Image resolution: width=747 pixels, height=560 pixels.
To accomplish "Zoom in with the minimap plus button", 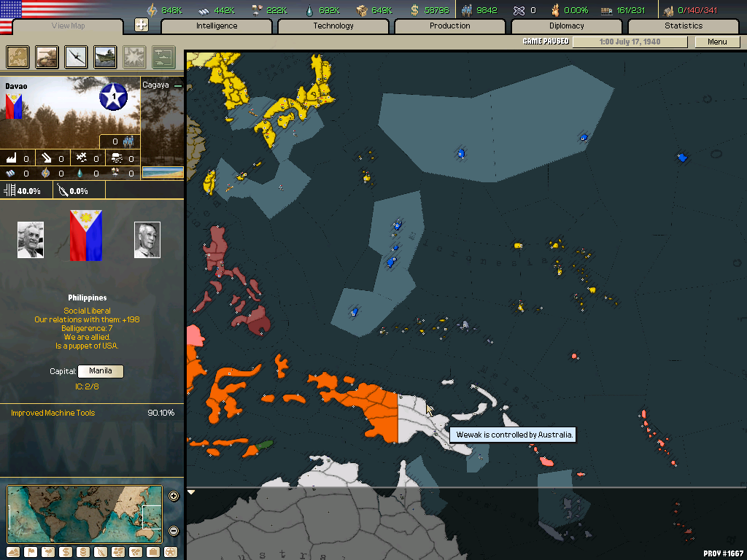I will 174,497.
